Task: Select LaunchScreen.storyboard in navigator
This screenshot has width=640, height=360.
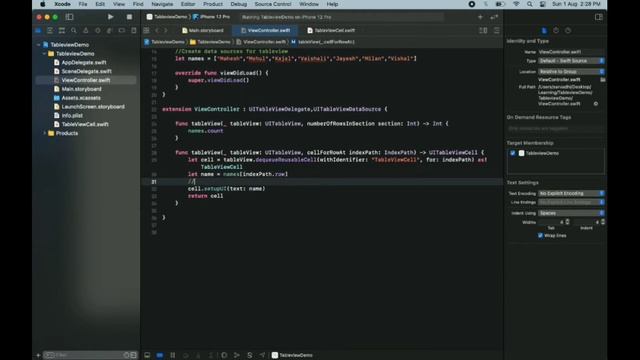Action: [93, 107]
